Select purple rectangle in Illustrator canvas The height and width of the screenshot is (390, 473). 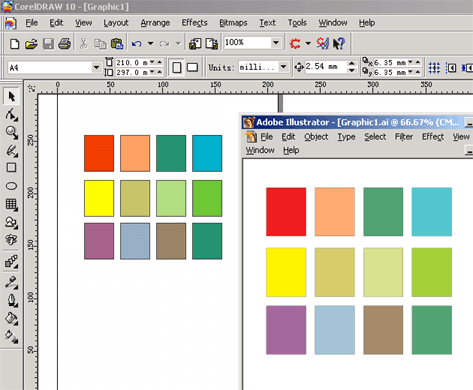pos(286,330)
